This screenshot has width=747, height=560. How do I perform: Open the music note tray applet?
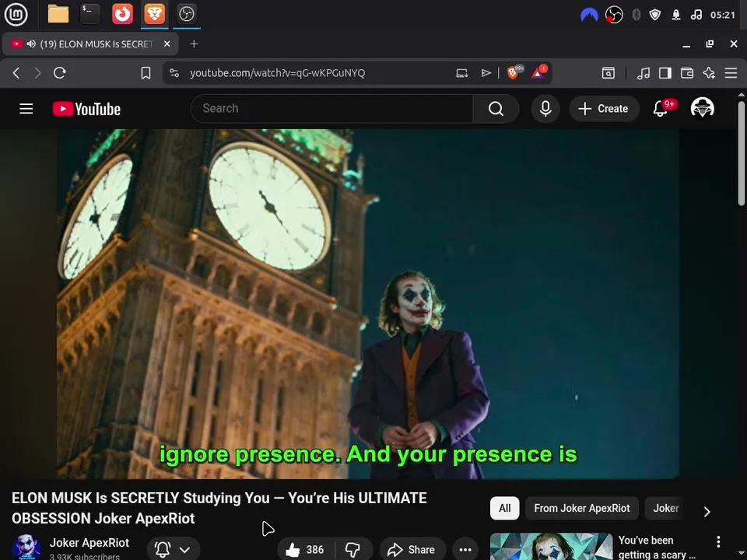pos(696,16)
